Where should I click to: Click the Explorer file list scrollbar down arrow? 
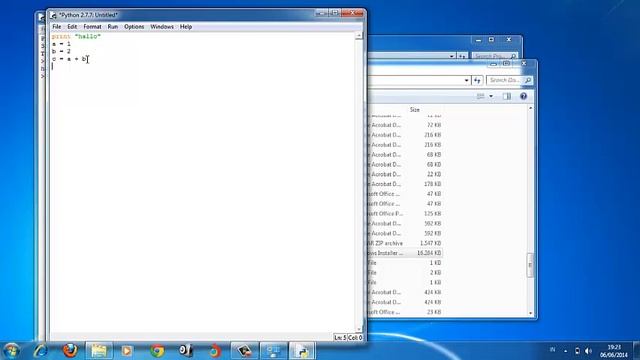pos(531,313)
